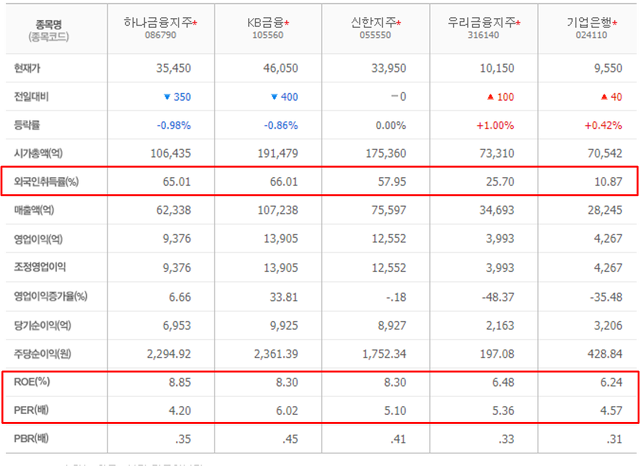Click the 당기순이익(억) row label

click(42, 325)
